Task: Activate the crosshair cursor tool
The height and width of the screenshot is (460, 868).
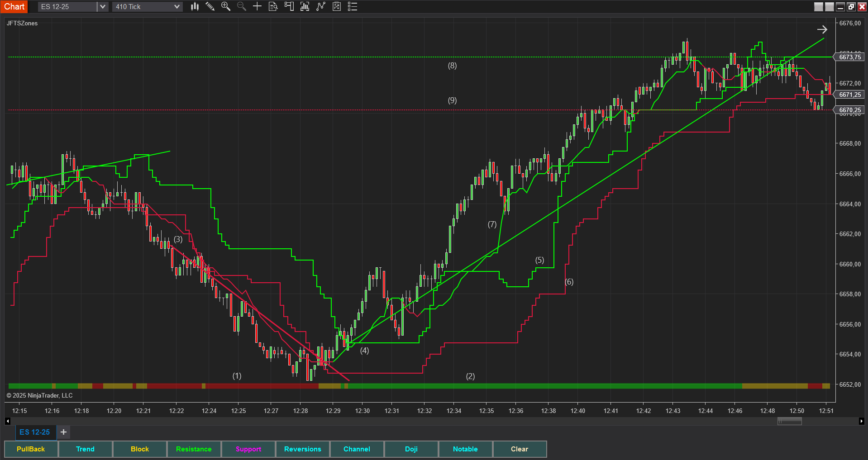Action: 257,6
